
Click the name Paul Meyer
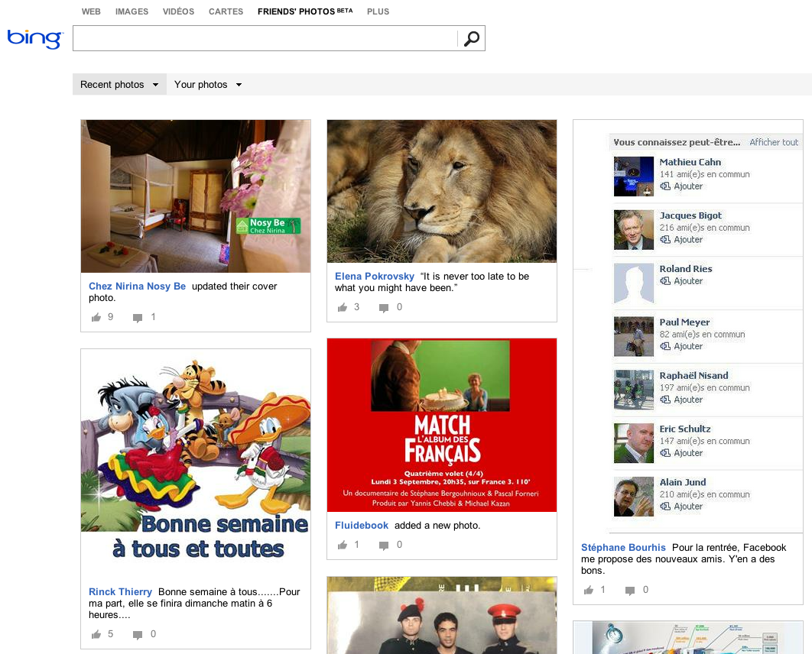(684, 322)
